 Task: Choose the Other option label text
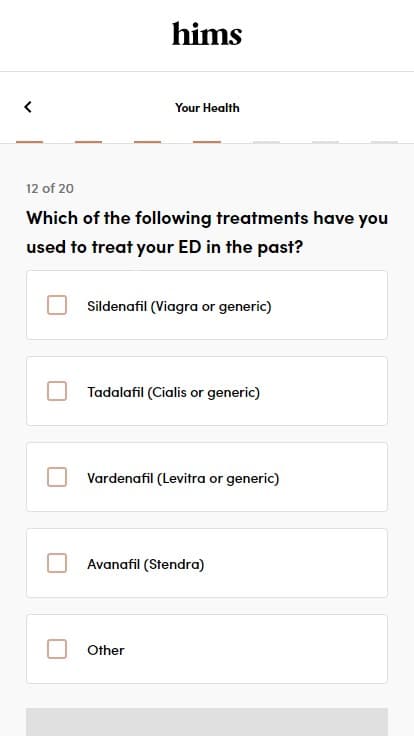106,650
